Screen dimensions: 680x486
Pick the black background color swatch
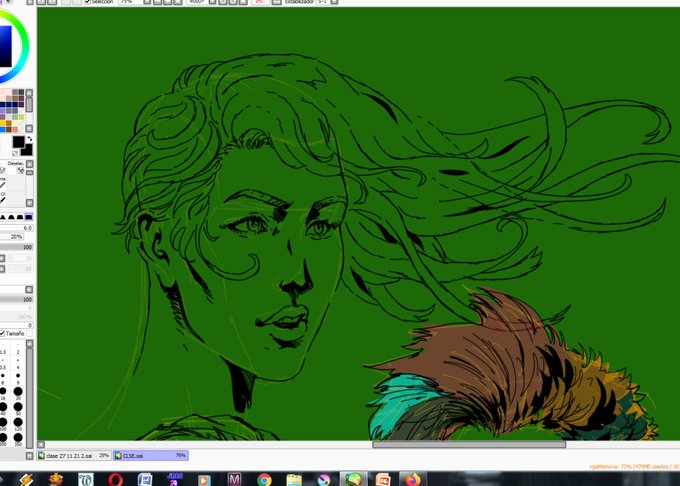(27, 150)
